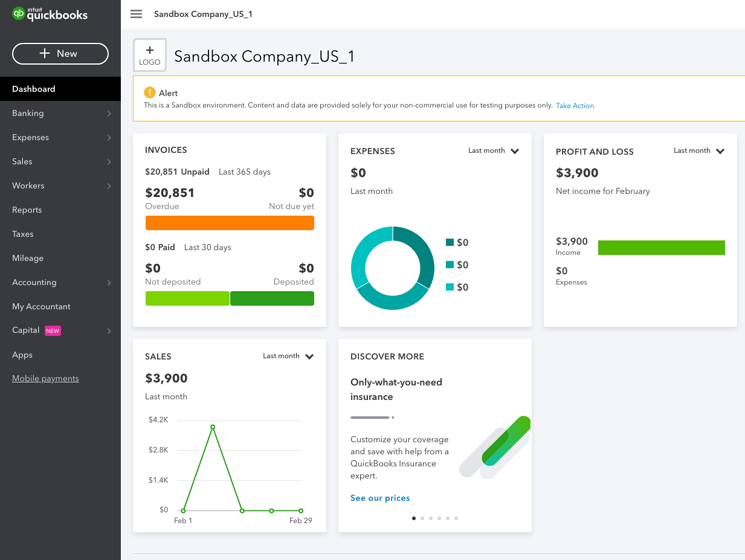745x560 pixels.
Task: Click the NEW badge beside Capital
Action: [x=53, y=331]
